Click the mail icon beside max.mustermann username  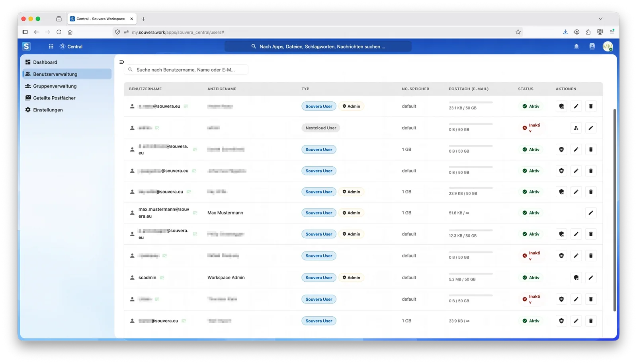[x=195, y=213]
